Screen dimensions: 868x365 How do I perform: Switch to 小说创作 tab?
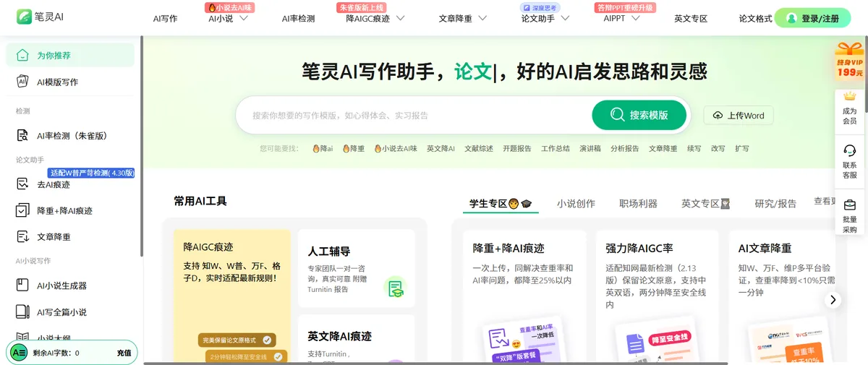pyautogui.click(x=576, y=204)
